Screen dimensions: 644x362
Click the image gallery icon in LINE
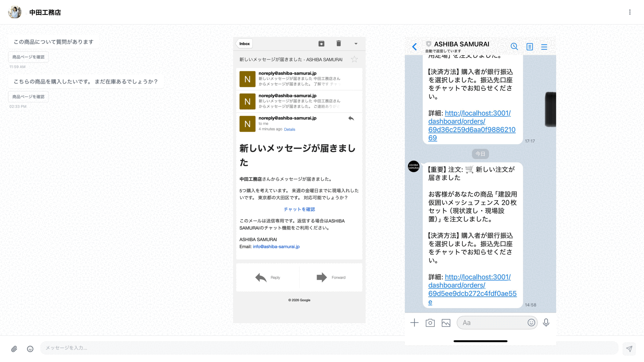(446, 323)
